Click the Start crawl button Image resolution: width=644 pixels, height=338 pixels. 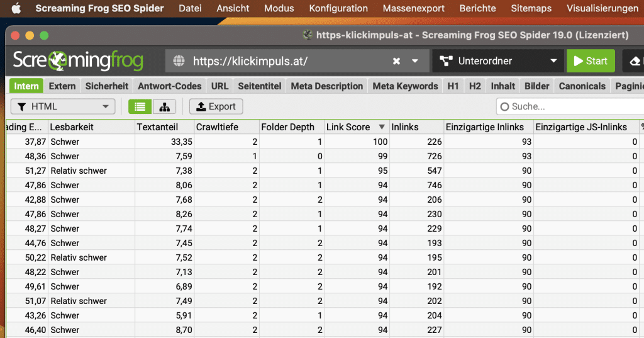coord(591,61)
